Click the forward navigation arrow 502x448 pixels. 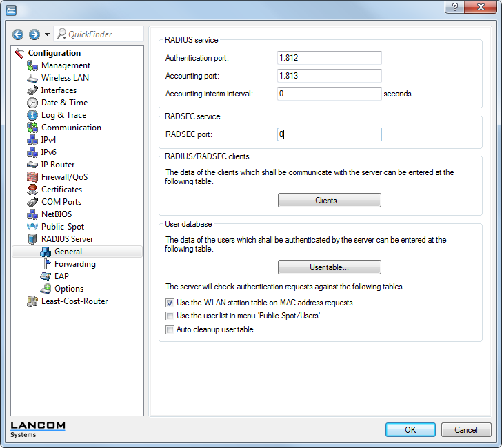pos(34,34)
